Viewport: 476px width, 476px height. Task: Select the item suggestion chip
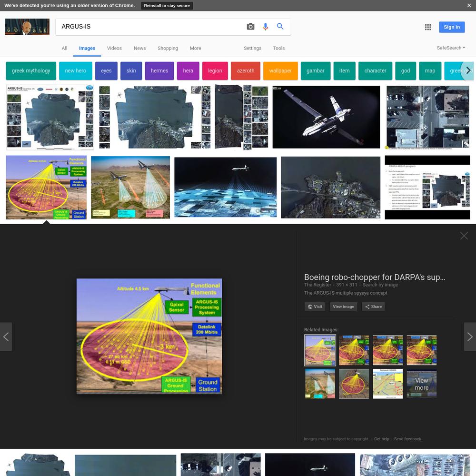(x=344, y=71)
